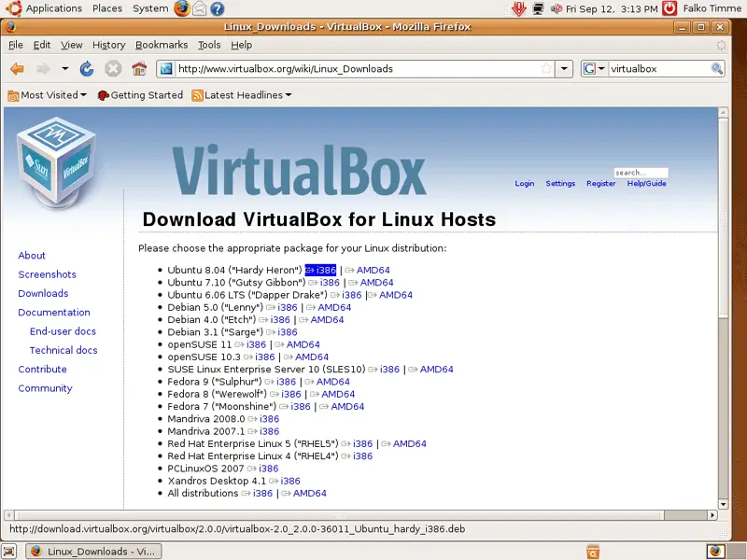The image size is (747, 560).
Task: Click the Firefox icon at bottom-right panel
Action: (715, 552)
